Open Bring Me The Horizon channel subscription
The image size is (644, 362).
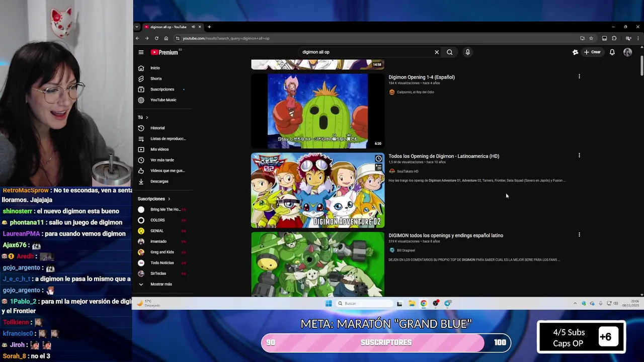tap(163, 209)
